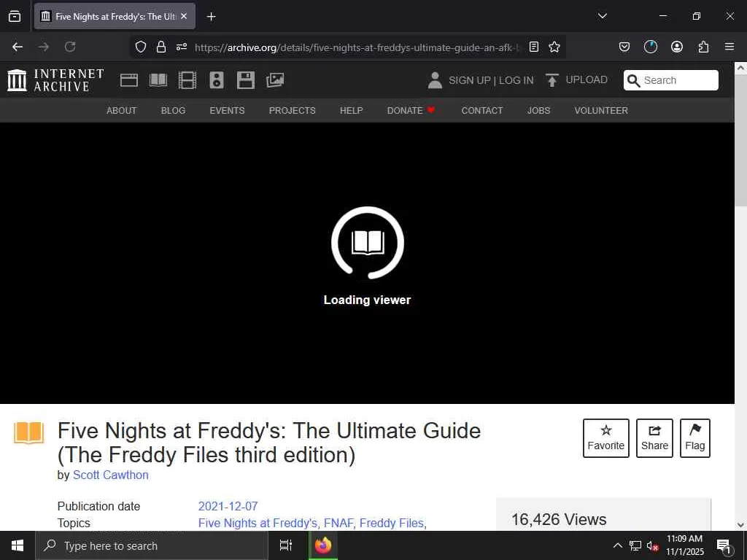Screen dimensions: 747x560
Task: Click the SIGN UP link
Action: tap(470, 80)
